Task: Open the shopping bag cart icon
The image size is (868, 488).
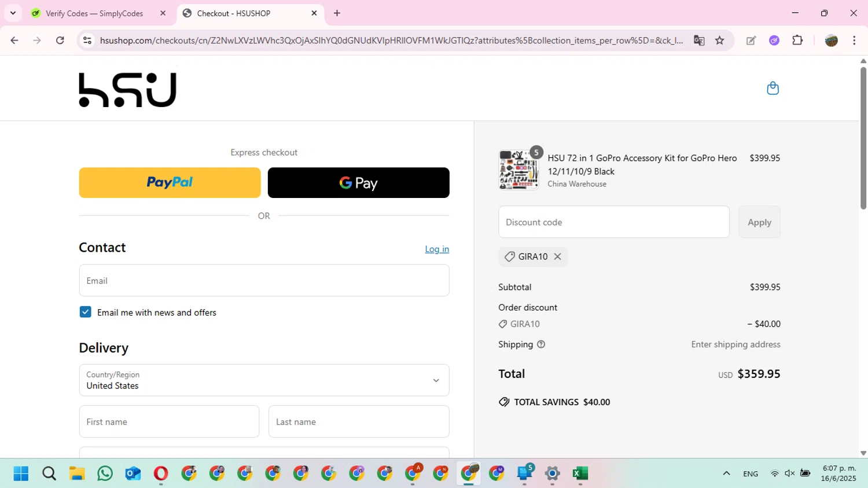Action: point(773,88)
